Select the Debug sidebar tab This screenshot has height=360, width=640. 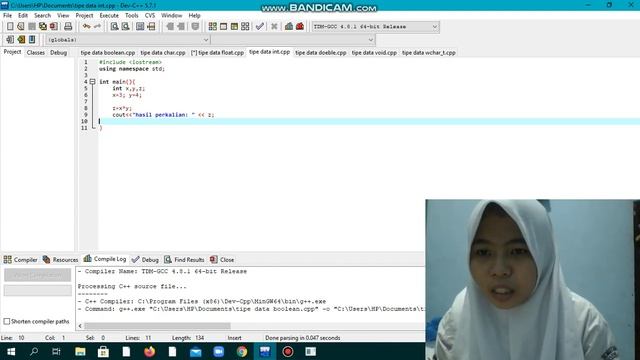click(58, 53)
